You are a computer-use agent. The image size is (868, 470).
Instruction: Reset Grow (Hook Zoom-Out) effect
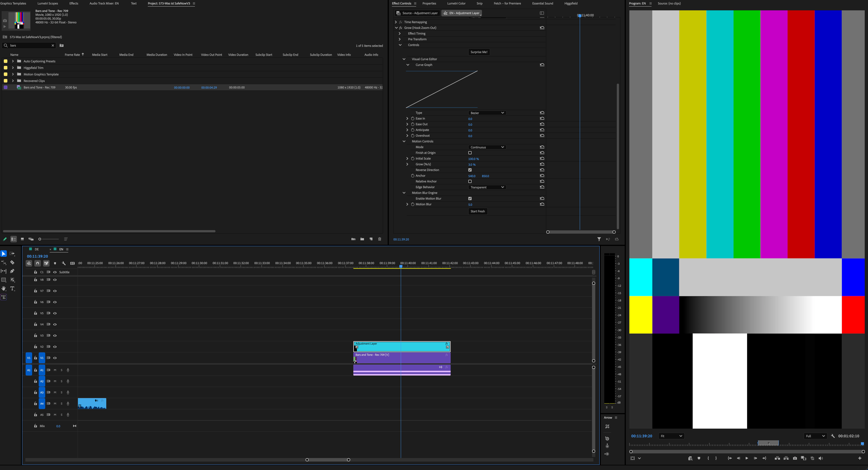coord(542,28)
